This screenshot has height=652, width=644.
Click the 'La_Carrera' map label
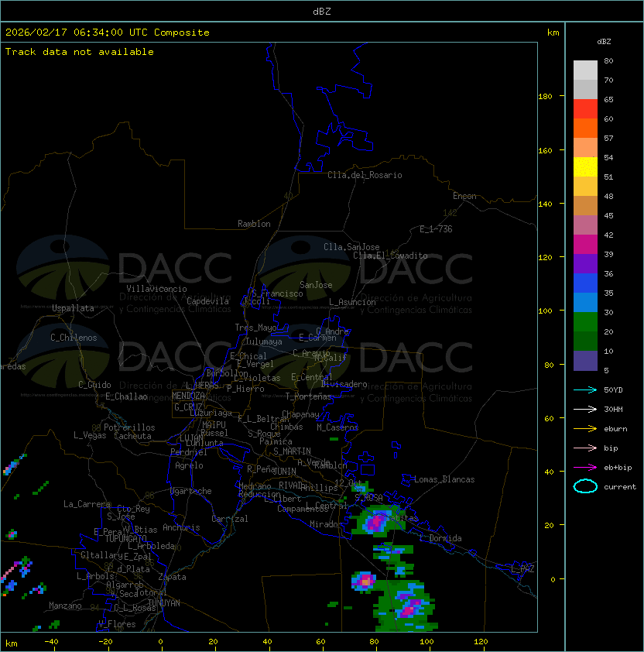87,504
